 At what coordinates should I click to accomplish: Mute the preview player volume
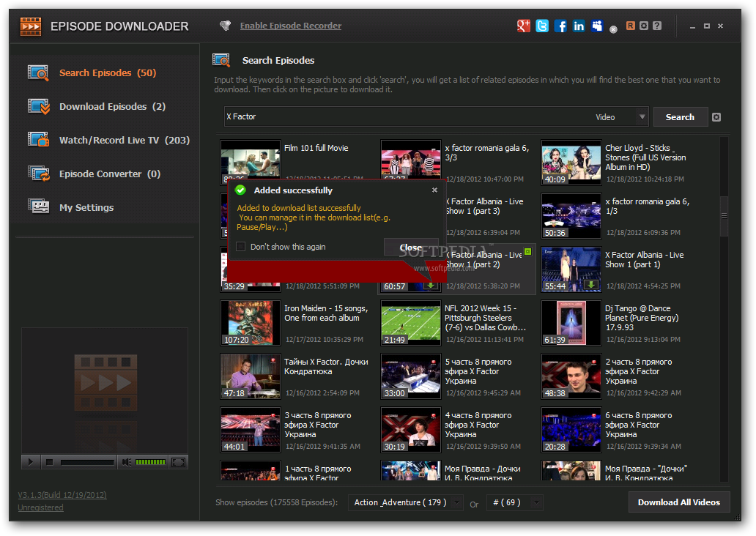[126, 462]
